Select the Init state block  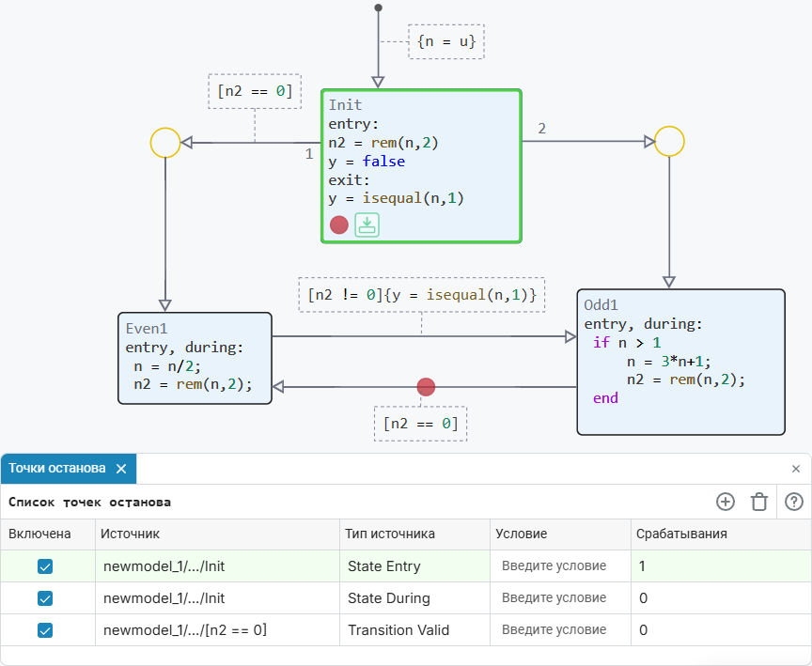[421, 166]
